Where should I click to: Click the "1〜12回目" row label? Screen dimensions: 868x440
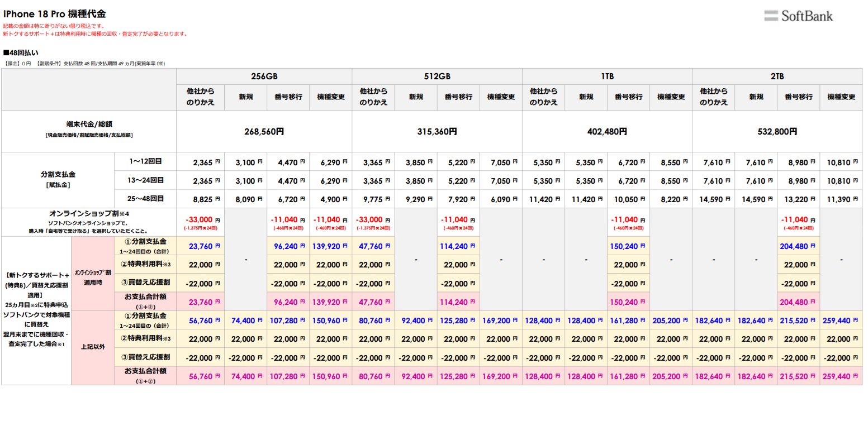coord(145,161)
